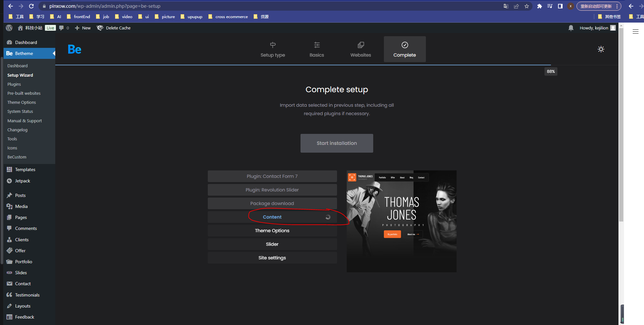Open the comments bubble in admin bar
The image size is (644, 325).
[x=64, y=28]
